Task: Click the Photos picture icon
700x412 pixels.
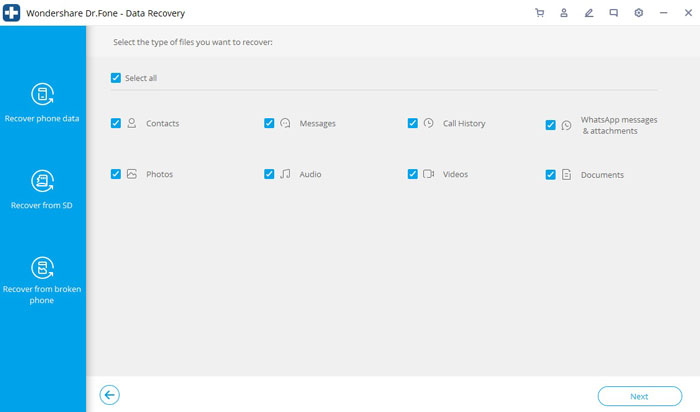Action: click(x=132, y=174)
